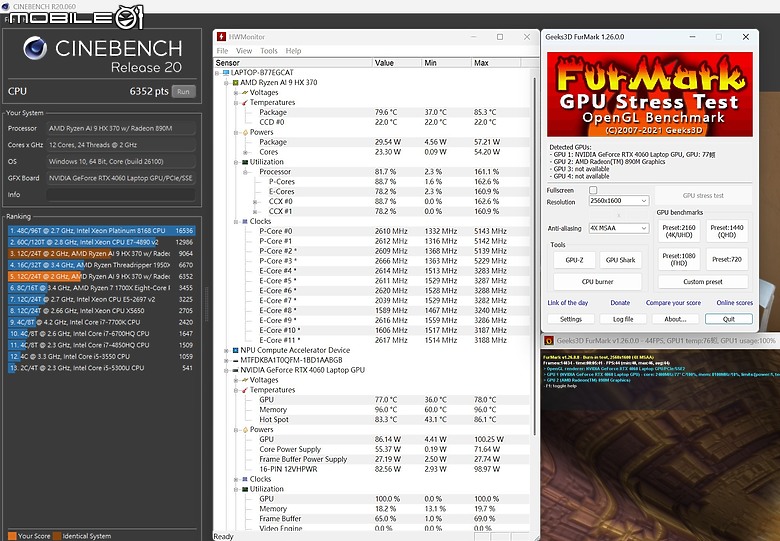Expand the CPU Voltages node
This screenshot has width=780, height=541.
[236, 92]
